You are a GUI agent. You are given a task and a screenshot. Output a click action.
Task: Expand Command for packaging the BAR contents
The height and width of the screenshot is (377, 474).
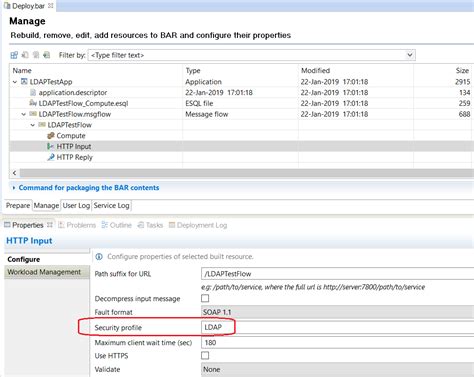click(x=14, y=188)
